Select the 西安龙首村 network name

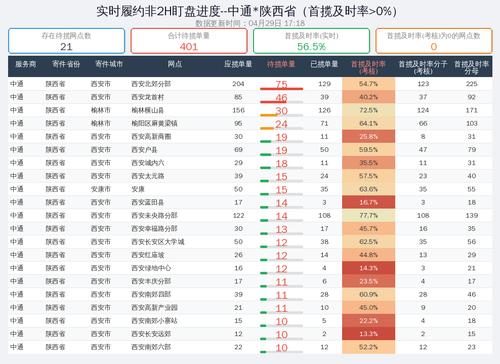tap(148, 97)
